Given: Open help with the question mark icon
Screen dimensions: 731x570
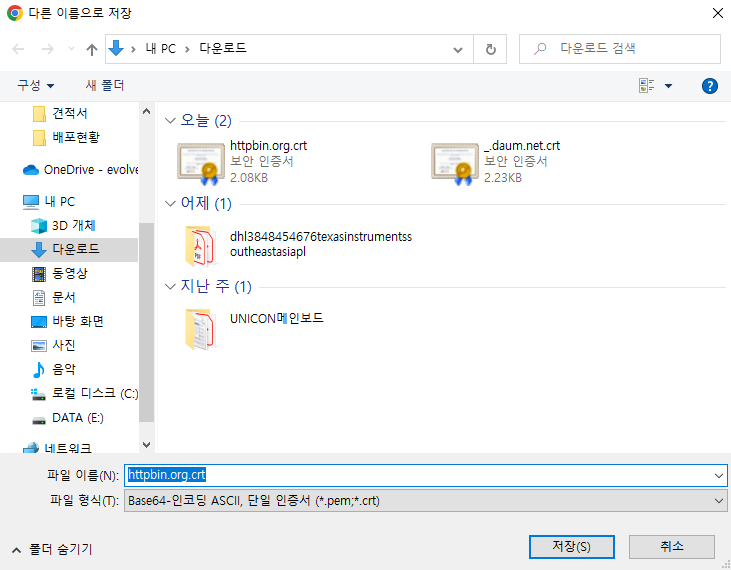Looking at the screenshot, I should [710, 86].
